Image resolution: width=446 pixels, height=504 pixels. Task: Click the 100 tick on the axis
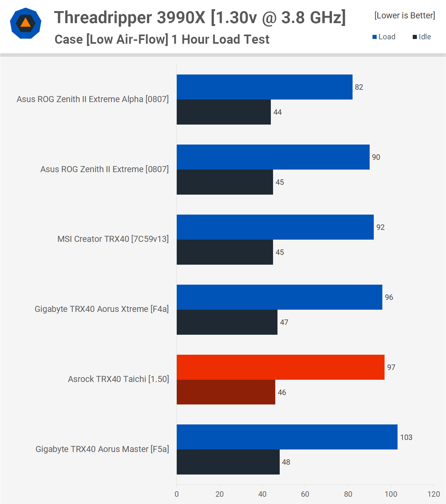(391, 494)
